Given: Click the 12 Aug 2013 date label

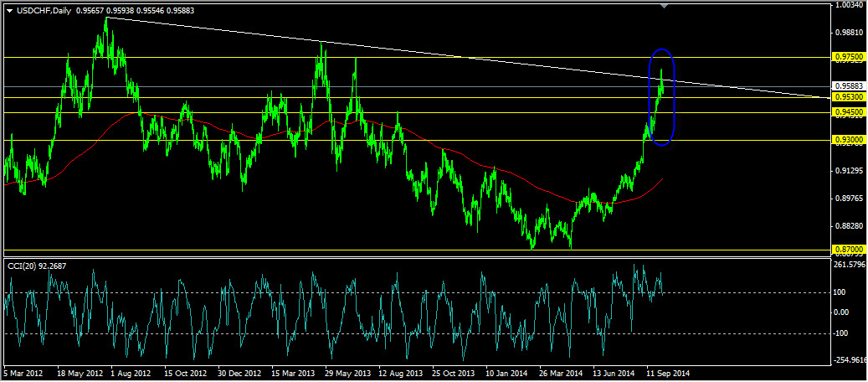Looking at the screenshot, I should (401, 373).
